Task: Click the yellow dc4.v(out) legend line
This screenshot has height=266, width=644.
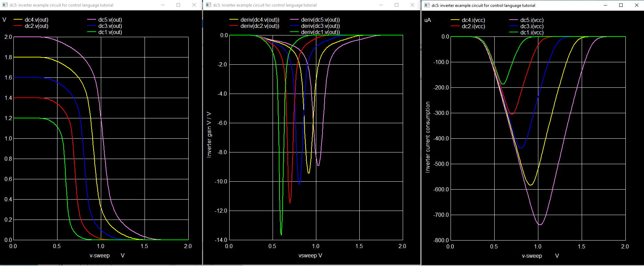Action: pos(18,20)
